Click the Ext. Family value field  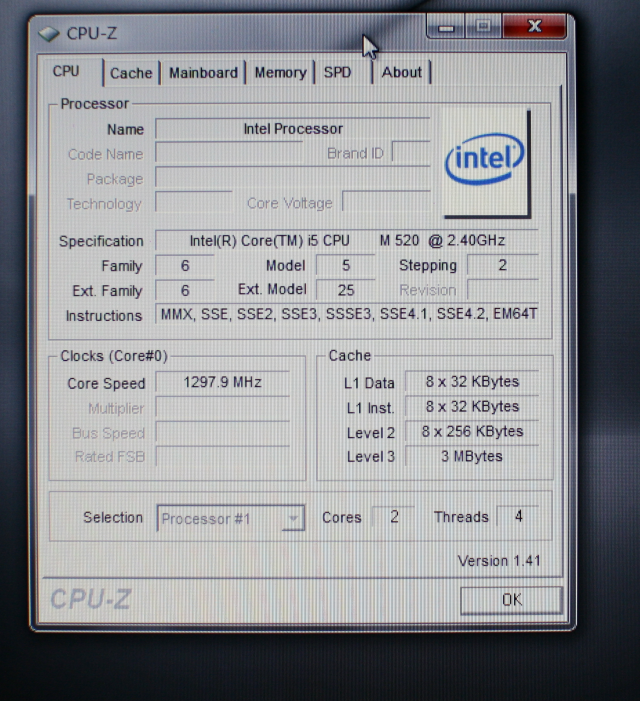coord(185,291)
